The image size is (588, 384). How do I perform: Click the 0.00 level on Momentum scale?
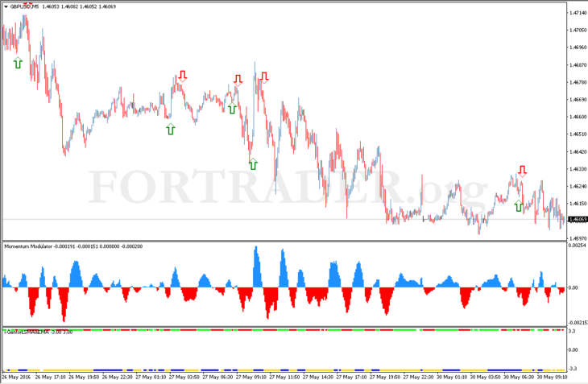(573, 287)
